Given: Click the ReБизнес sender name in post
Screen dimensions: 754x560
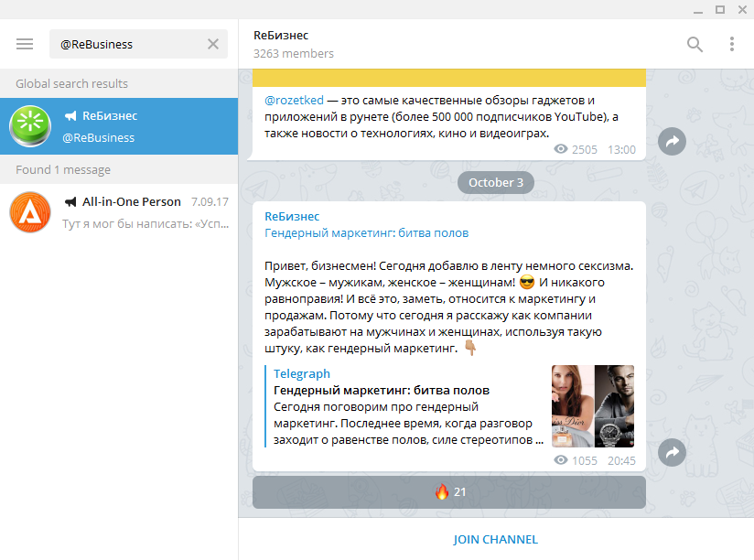Looking at the screenshot, I should point(292,216).
